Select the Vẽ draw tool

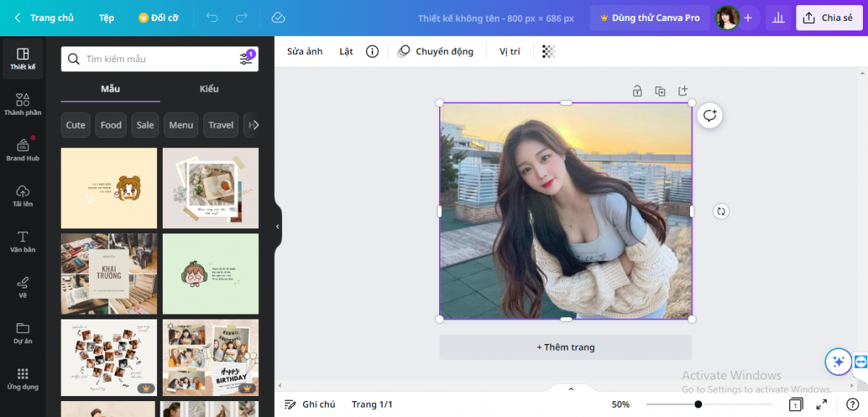(x=22, y=287)
